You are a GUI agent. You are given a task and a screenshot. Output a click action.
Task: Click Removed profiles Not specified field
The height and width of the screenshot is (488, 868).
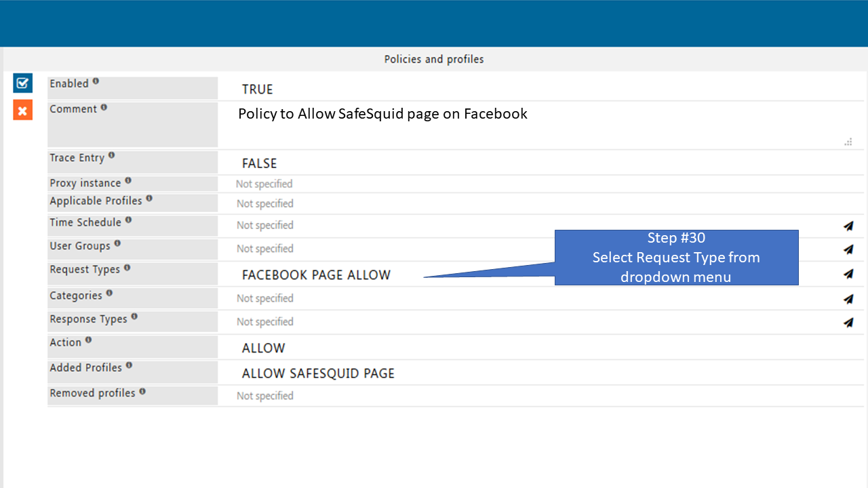[x=265, y=396]
